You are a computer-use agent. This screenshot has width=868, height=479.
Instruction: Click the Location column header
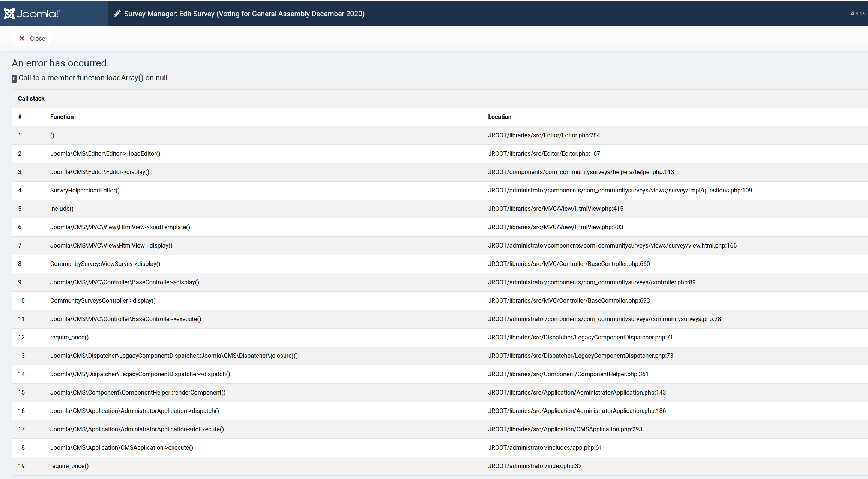pyautogui.click(x=500, y=117)
